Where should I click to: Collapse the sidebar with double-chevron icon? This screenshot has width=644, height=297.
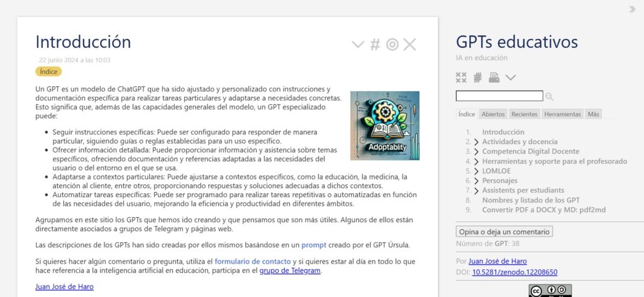click(632, 9)
